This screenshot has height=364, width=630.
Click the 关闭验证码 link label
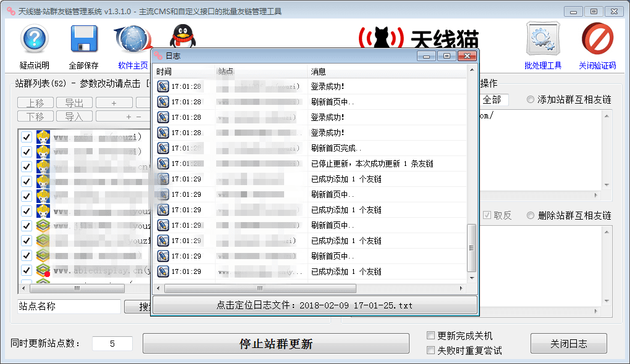coord(597,65)
